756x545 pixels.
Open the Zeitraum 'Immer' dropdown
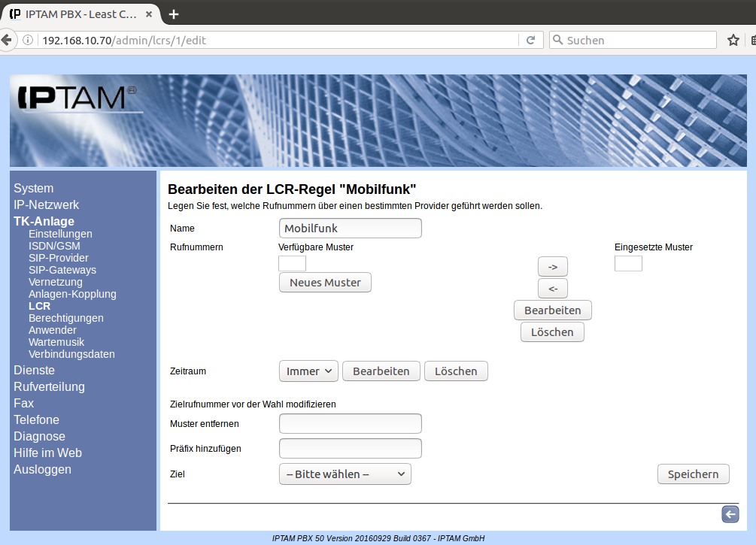click(x=308, y=371)
